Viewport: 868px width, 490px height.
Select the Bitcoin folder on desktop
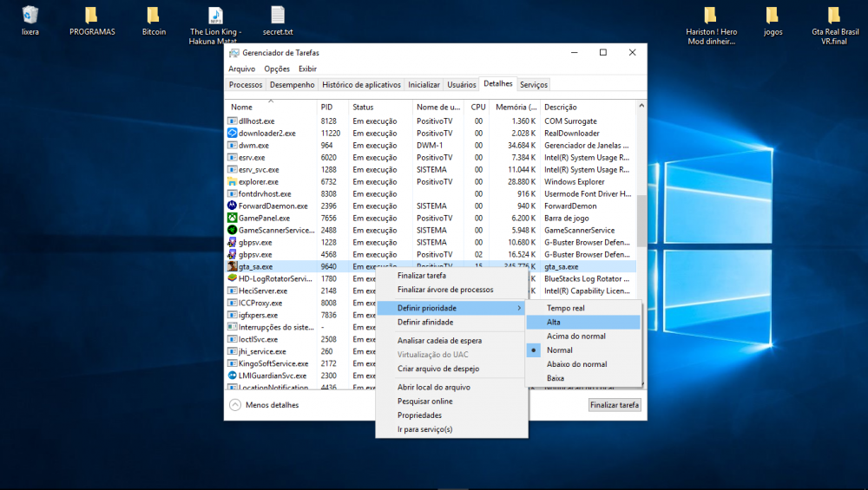tap(154, 16)
